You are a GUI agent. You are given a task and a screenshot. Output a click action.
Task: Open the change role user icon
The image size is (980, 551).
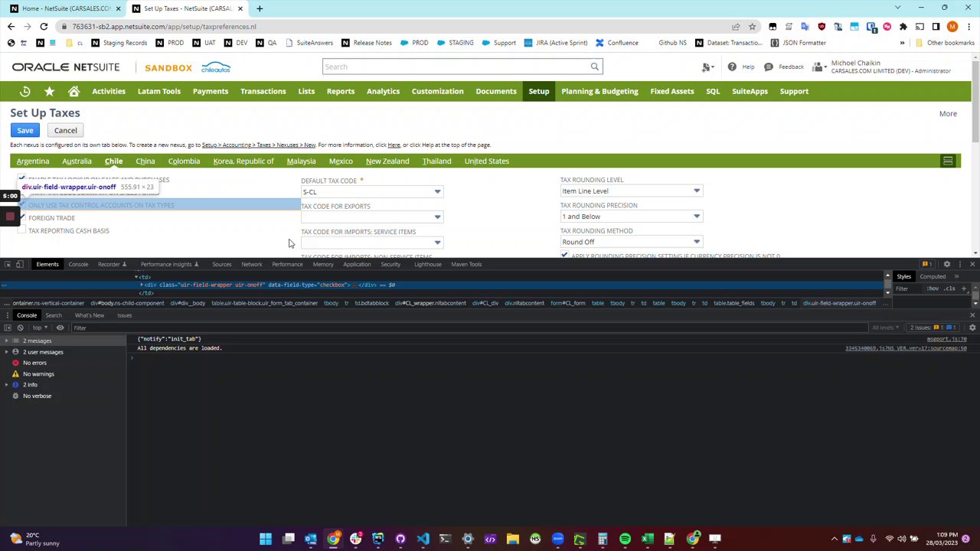coord(818,67)
